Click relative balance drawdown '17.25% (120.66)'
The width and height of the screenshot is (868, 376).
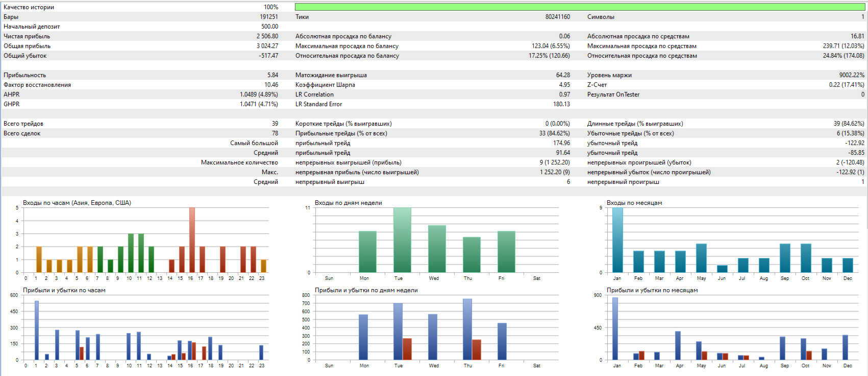[x=550, y=56]
